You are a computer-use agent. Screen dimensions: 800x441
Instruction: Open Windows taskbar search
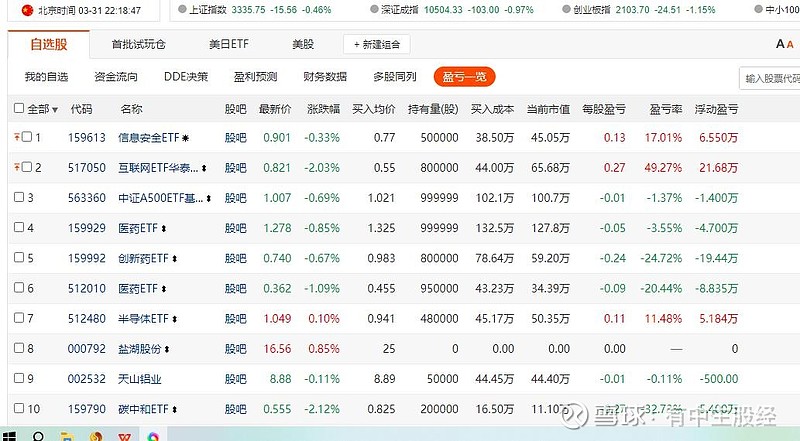(x=38, y=436)
